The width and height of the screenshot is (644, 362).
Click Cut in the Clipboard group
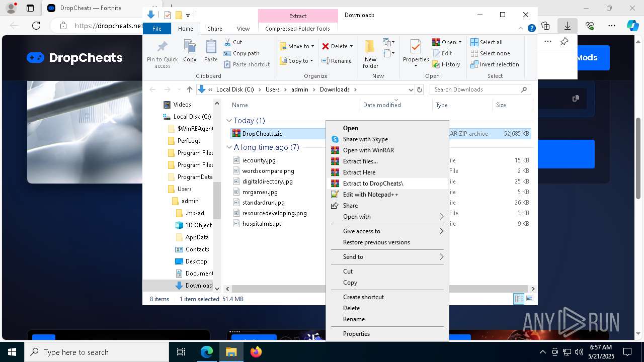tap(233, 42)
